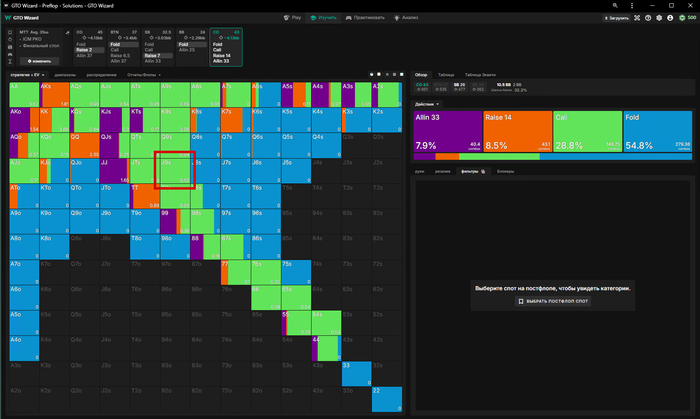Click the TT cell in hand matrix
The width and height of the screenshot is (700, 419).
pos(145,196)
